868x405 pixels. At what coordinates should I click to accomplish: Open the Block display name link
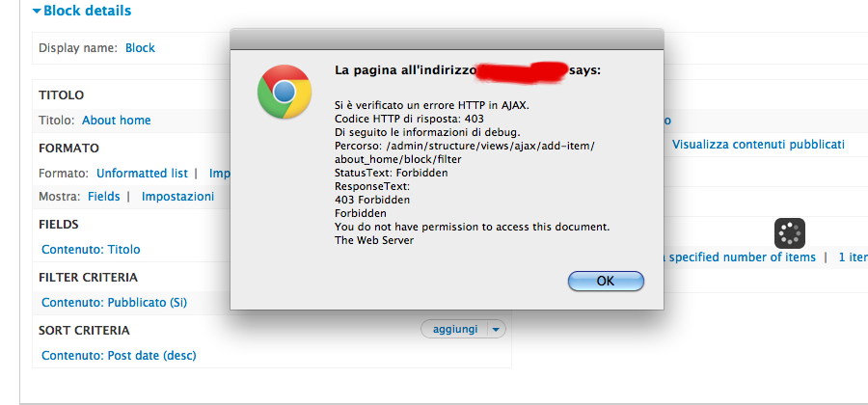pyautogui.click(x=140, y=48)
